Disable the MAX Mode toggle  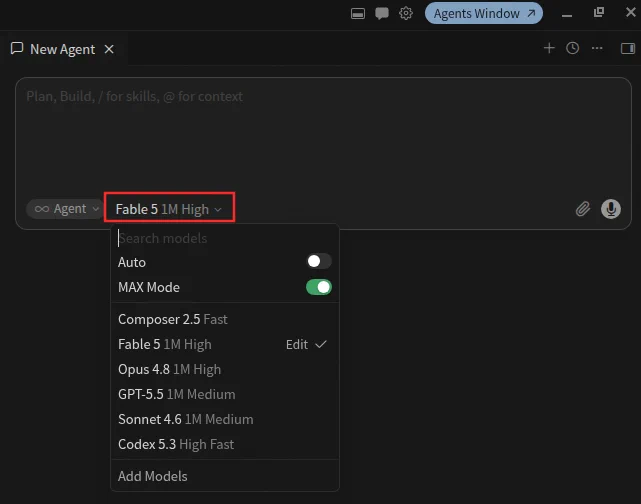coord(319,287)
